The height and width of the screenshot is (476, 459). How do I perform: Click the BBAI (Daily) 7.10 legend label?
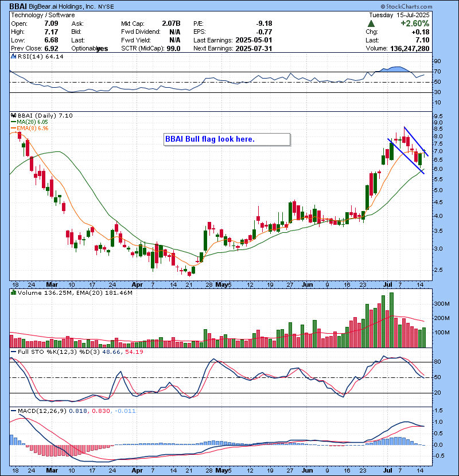[45, 116]
